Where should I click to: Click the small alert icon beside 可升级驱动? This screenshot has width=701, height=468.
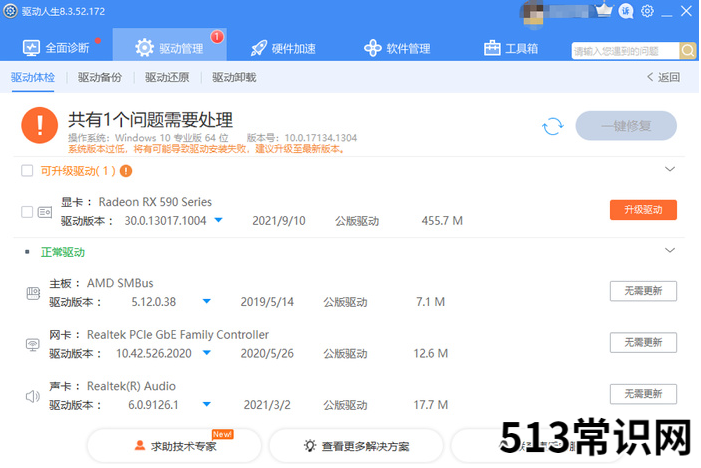tap(126, 171)
